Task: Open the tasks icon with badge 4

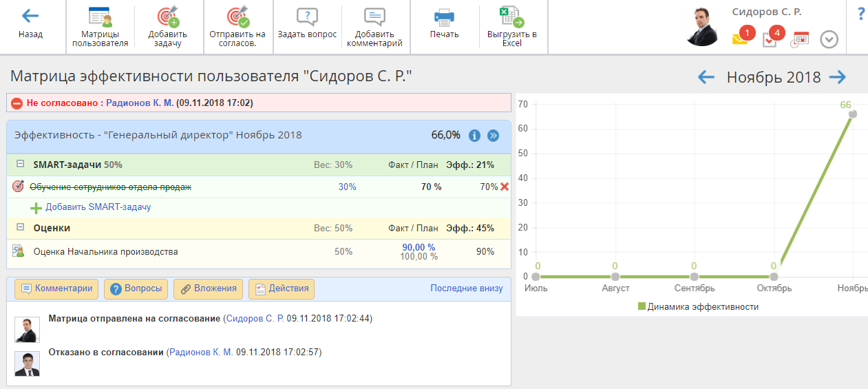Action: pyautogui.click(x=770, y=40)
